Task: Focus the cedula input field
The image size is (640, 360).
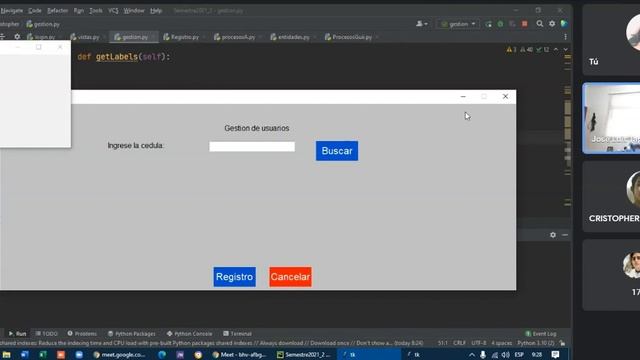Action: click(252, 147)
